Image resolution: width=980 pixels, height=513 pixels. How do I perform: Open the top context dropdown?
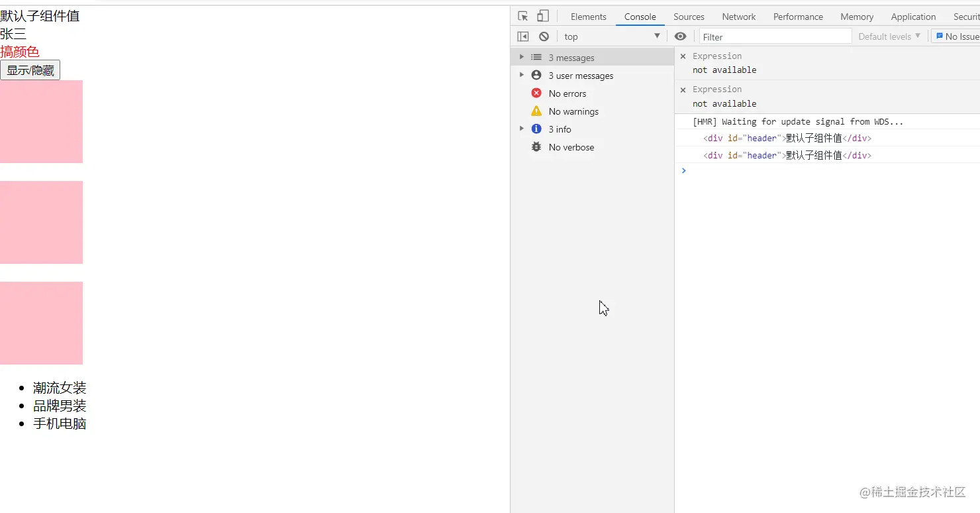611,36
